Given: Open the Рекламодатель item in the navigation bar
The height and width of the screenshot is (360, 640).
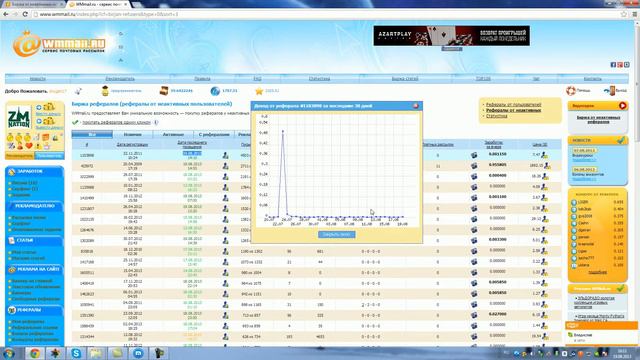Looking at the screenshot, I should coord(120,78).
